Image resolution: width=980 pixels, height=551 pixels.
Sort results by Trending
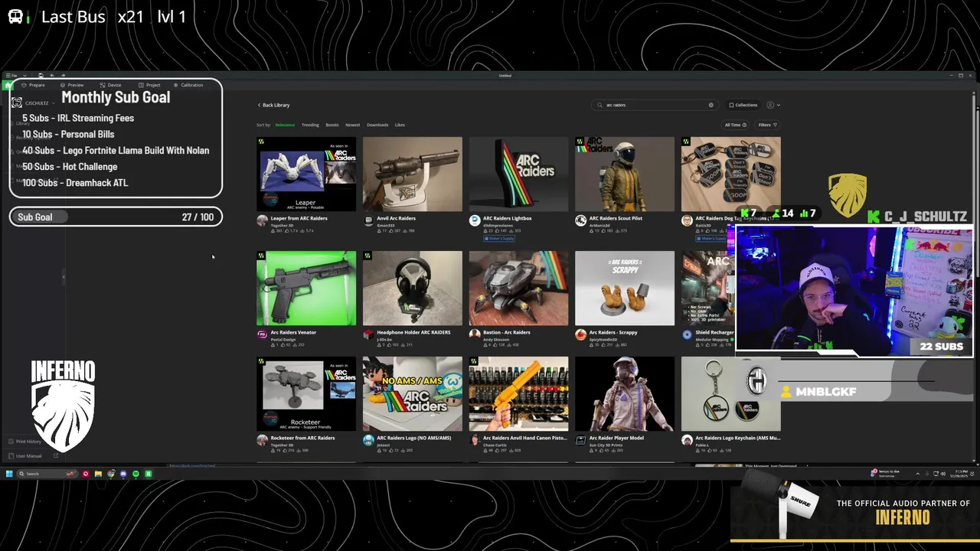click(x=310, y=125)
